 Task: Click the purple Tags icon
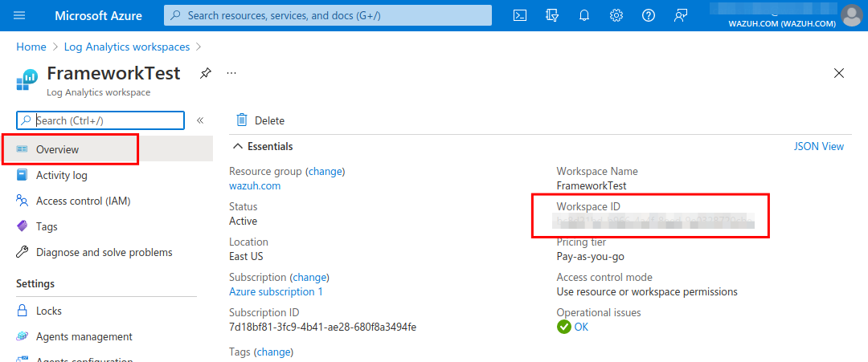click(x=22, y=226)
